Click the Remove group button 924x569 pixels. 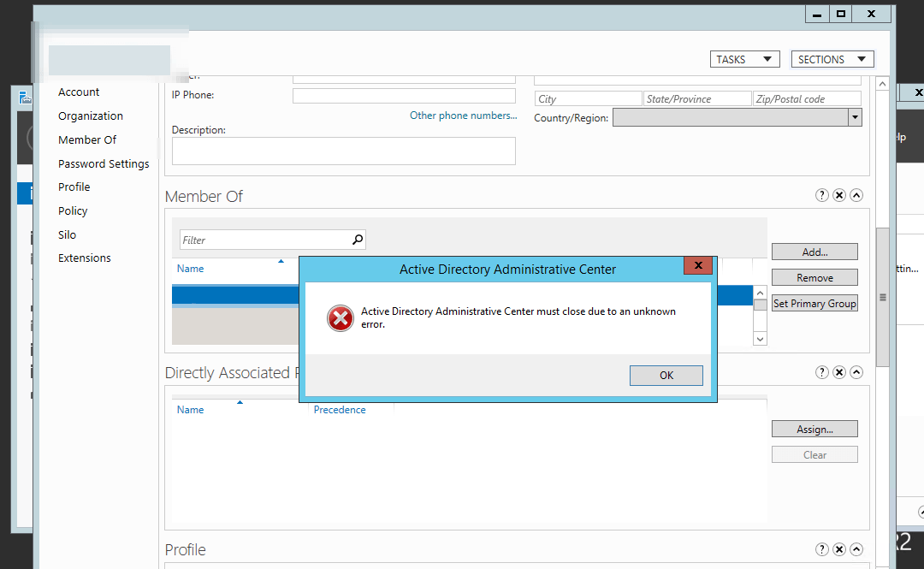pos(814,278)
